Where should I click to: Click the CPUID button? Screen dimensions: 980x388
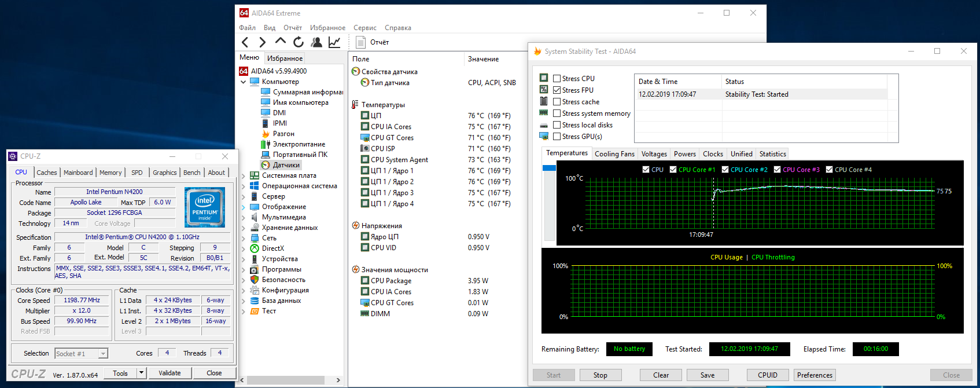tap(768, 375)
